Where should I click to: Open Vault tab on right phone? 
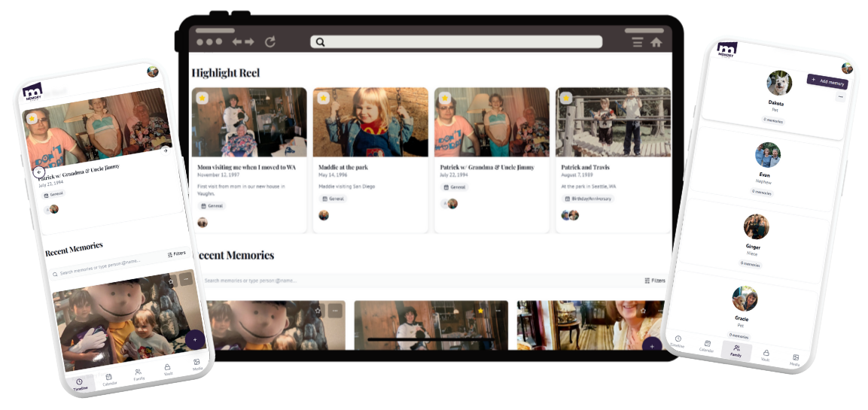pyautogui.click(x=766, y=355)
